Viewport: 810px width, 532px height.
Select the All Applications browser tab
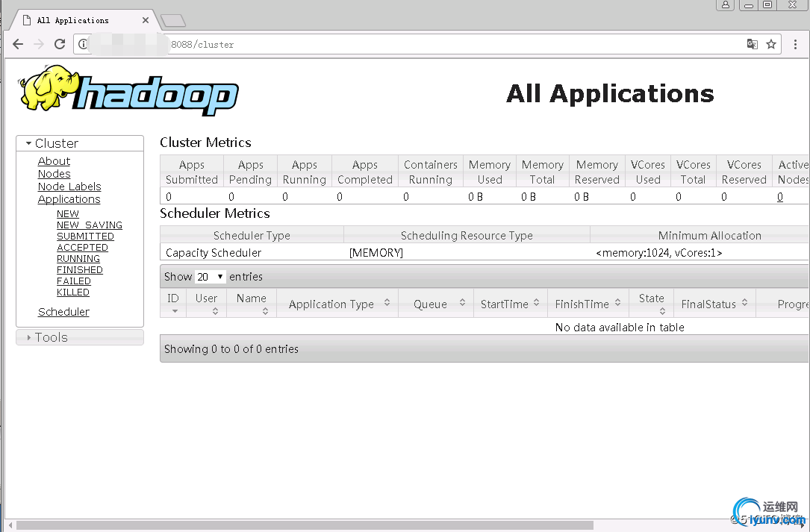pyautogui.click(x=83, y=20)
